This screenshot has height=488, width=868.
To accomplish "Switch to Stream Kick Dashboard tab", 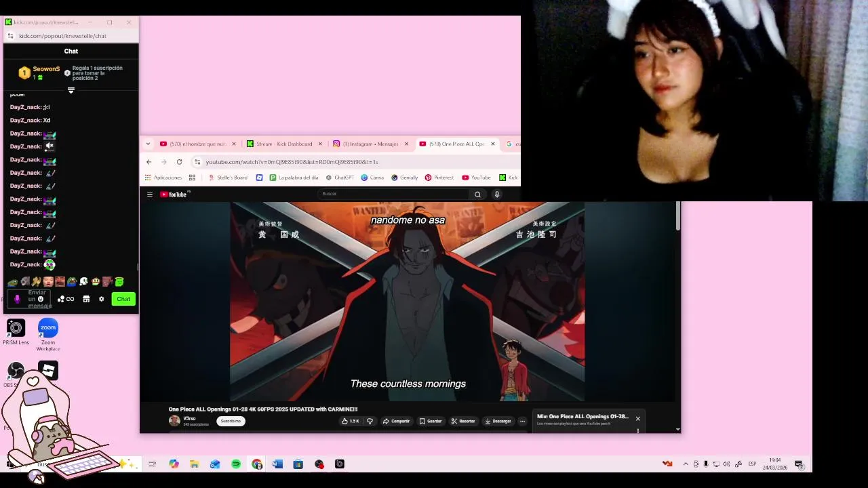I will [x=284, y=144].
